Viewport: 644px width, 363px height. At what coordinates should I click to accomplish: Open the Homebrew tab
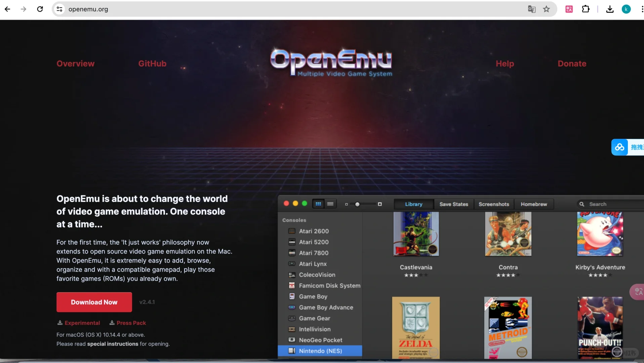point(534,204)
